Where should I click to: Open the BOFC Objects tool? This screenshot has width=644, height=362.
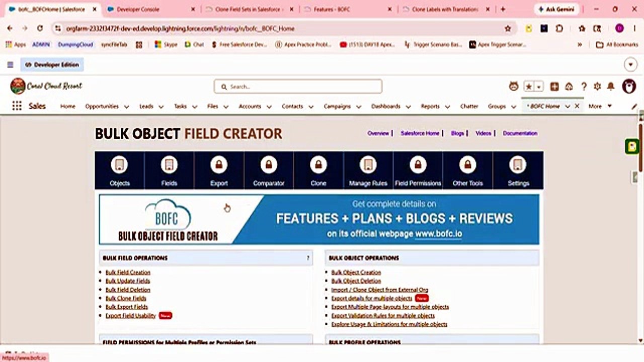pyautogui.click(x=119, y=170)
